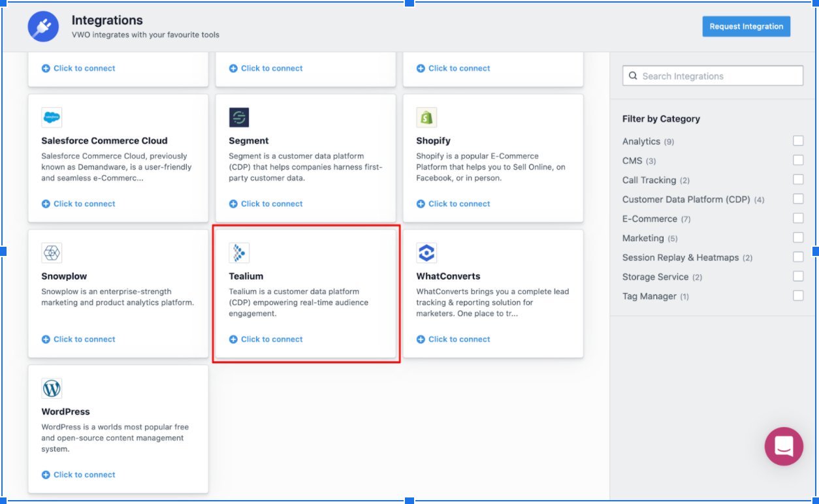Click the description "WhatConverts brings you a complete lead"
The width and height of the screenshot is (819, 504).
492,302
